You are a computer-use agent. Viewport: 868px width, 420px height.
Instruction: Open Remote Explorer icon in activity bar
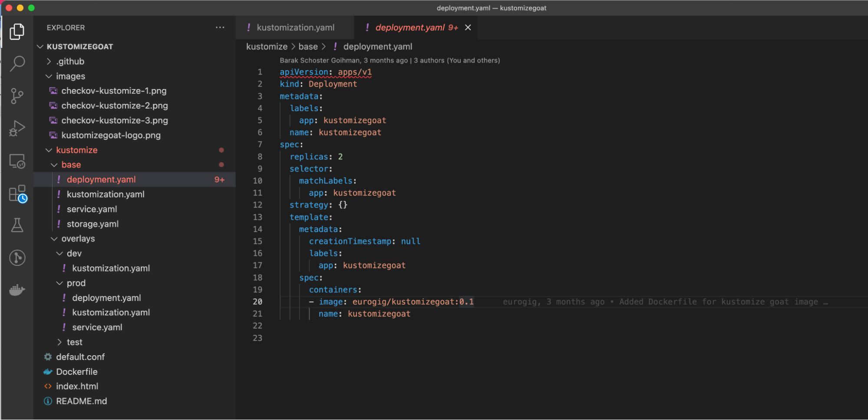click(17, 161)
